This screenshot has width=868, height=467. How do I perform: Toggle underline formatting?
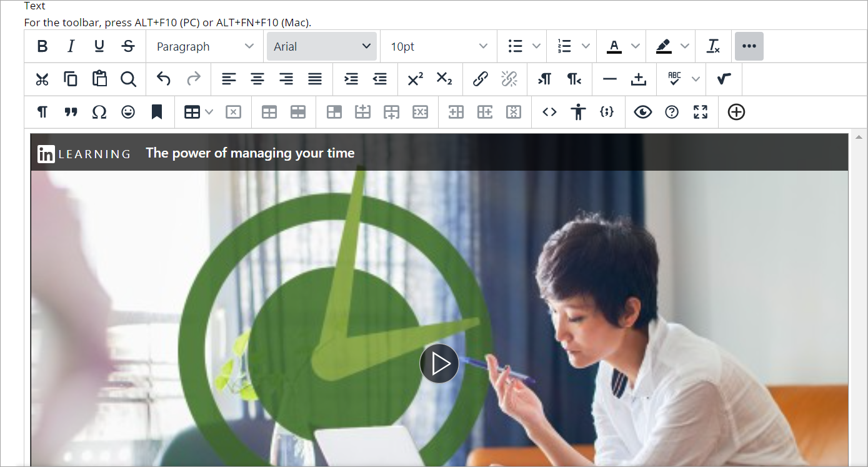(99, 46)
